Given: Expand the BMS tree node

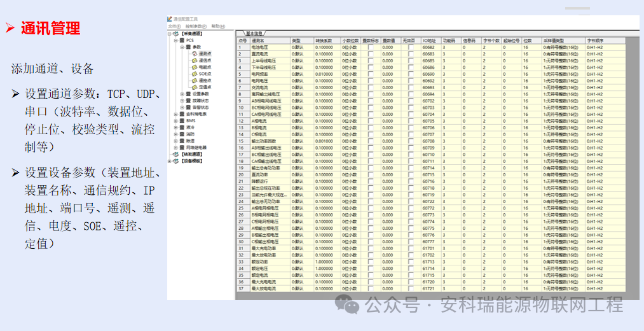Looking at the screenshot, I should [176, 121].
